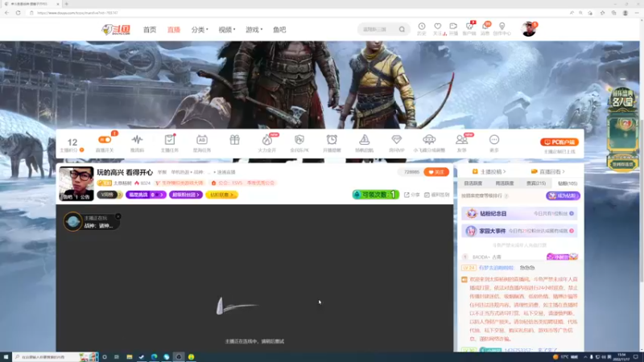Open the user avatar in header
Screen dimensions: 644x362
529,29
